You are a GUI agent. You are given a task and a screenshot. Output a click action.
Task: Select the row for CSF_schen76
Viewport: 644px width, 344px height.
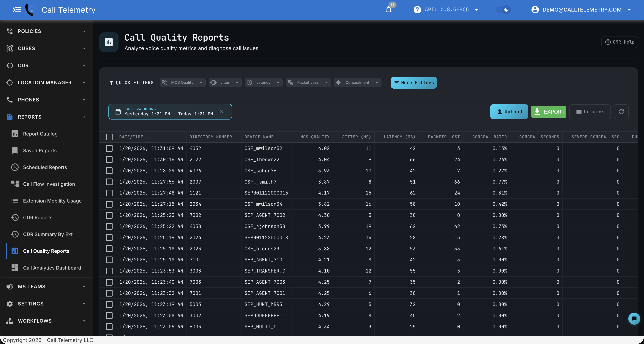pyautogui.click(x=109, y=171)
